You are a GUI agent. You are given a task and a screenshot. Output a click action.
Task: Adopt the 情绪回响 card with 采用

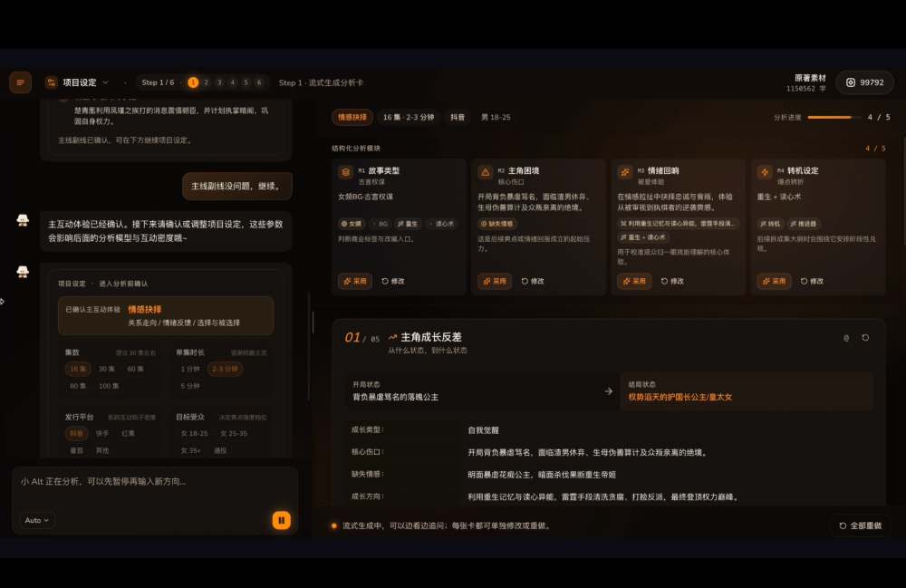click(x=634, y=281)
